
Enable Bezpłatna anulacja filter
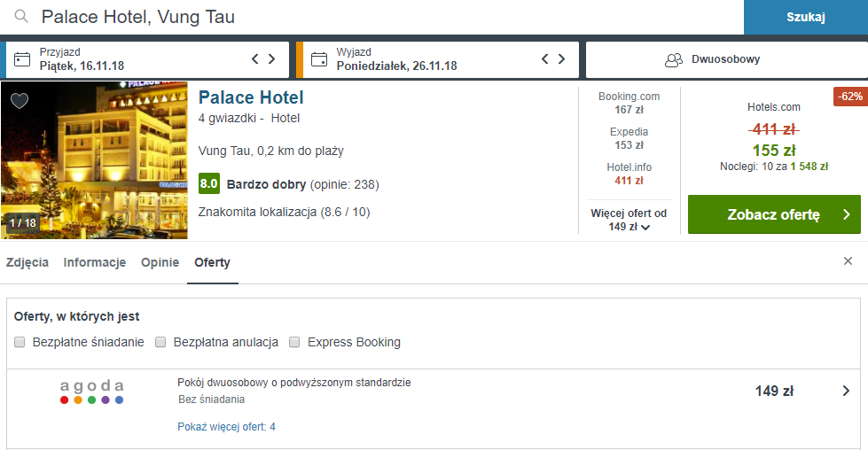point(160,342)
